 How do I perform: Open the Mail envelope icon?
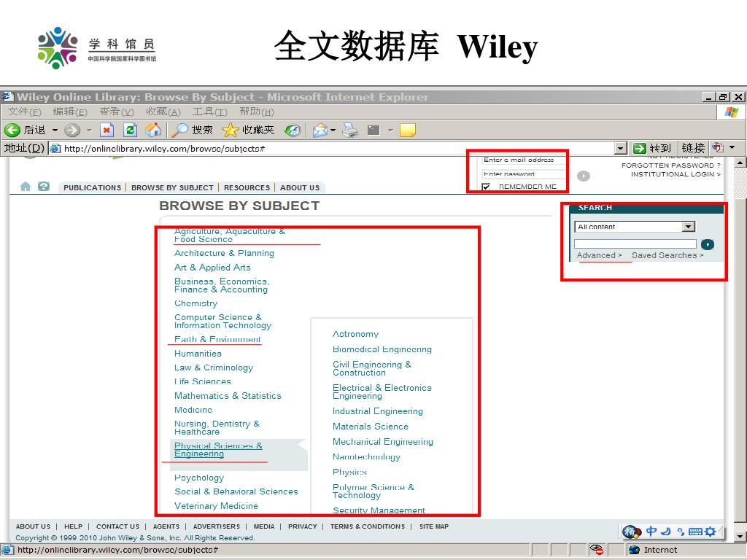pos(320,130)
